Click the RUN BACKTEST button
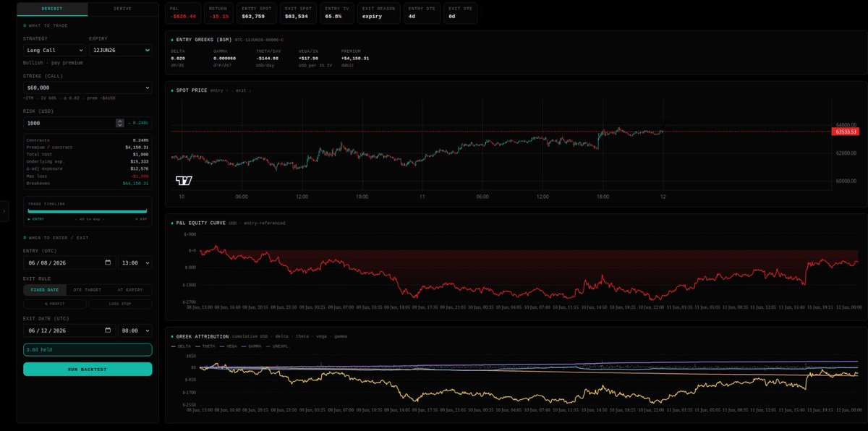 pyautogui.click(x=88, y=369)
